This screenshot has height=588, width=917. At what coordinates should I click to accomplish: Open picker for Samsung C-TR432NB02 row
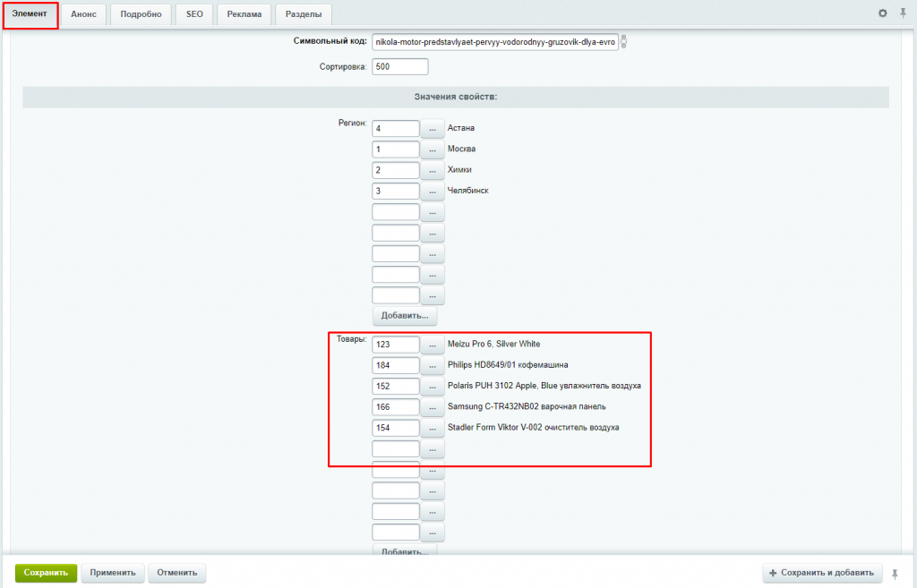coord(433,407)
